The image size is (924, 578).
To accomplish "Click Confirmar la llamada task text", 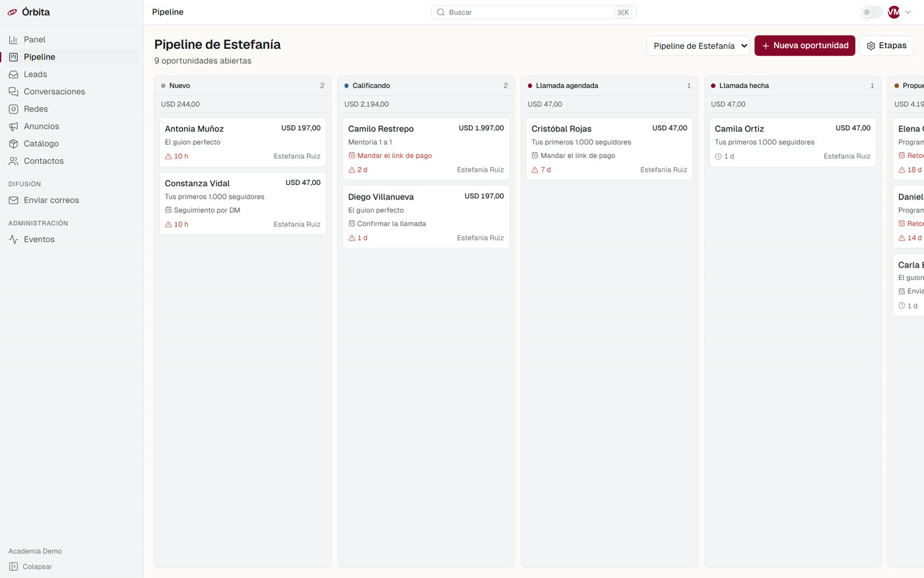I will click(x=392, y=224).
